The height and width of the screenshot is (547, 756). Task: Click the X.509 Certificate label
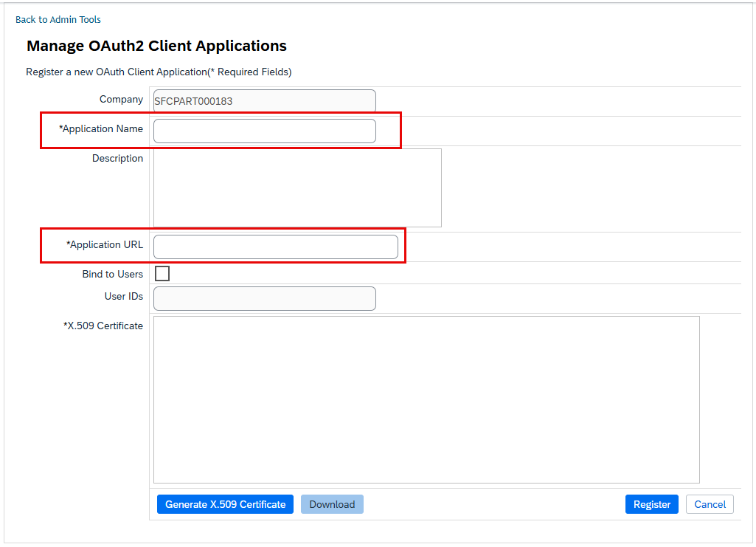pyautogui.click(x=103, y=326)
